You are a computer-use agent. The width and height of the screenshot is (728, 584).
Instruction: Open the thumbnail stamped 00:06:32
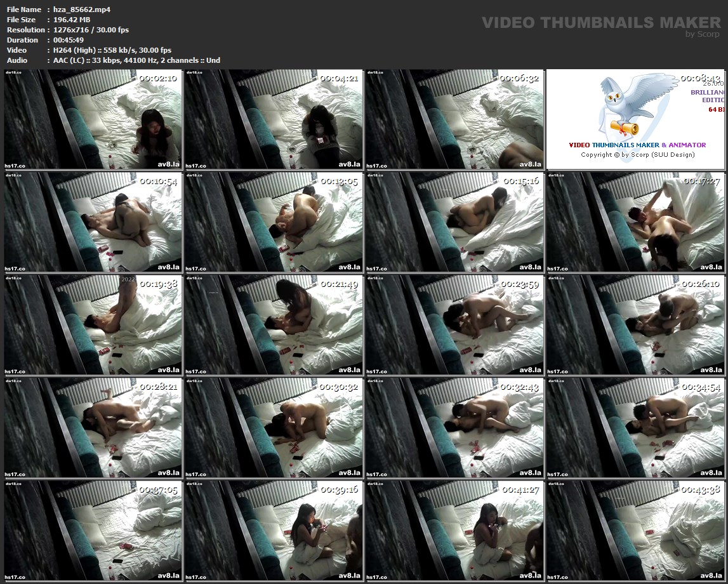click(x=454, y=119)
